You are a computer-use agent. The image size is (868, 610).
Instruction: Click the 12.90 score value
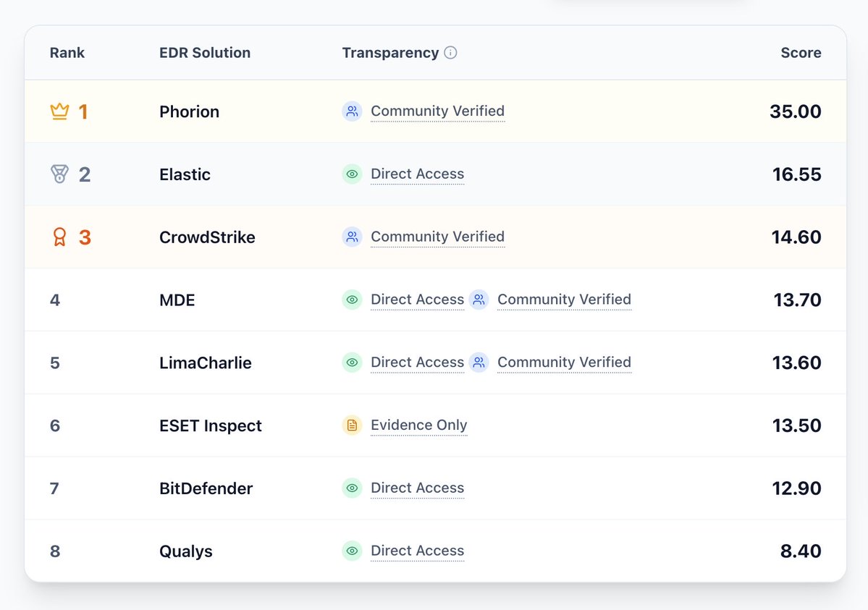point(797,488)
